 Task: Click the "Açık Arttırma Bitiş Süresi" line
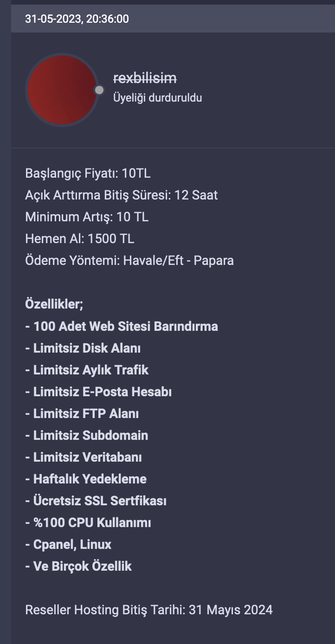click(x=122, y=195)
